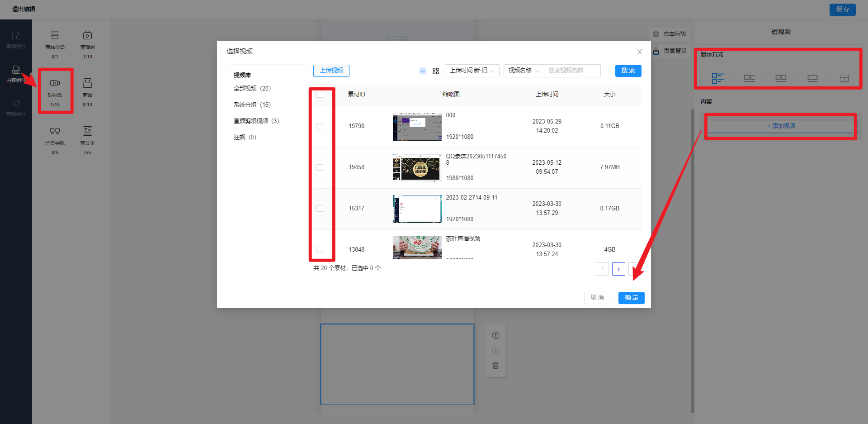Viewport: 868px width, 424px height.
Task: Click the blue 确定 confirm button
Action: pyautogui.click(x=631, y=298)
